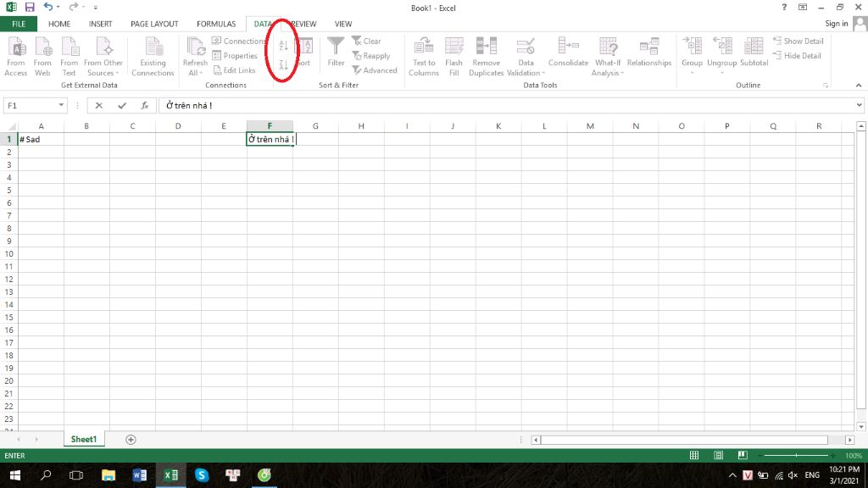Expand the formula bar
Viewport: 868px width, 488px height.
pos(859,105)
